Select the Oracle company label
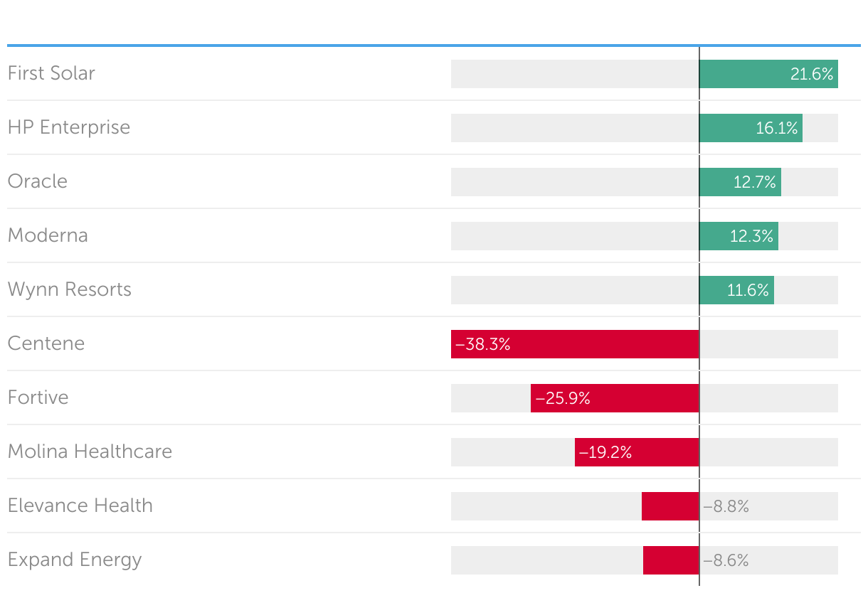The image size is (868, 593). (x=38, y=181)
